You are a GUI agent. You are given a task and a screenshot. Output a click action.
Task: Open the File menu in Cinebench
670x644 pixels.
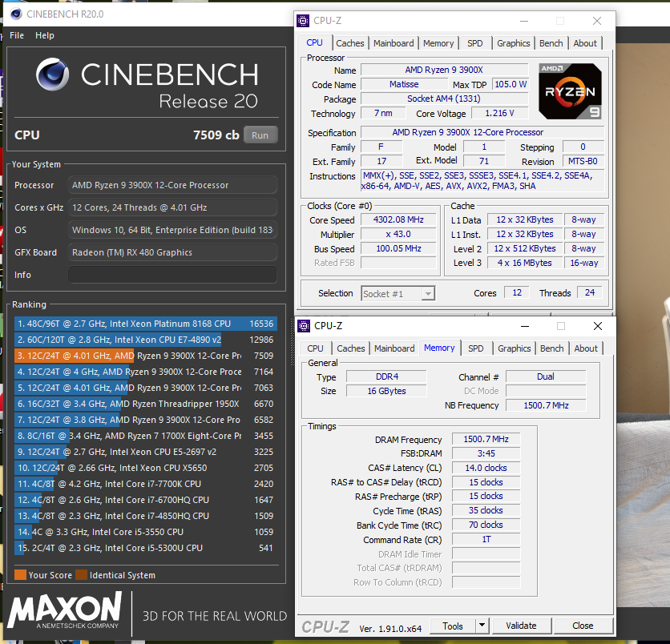click(17, 35)
